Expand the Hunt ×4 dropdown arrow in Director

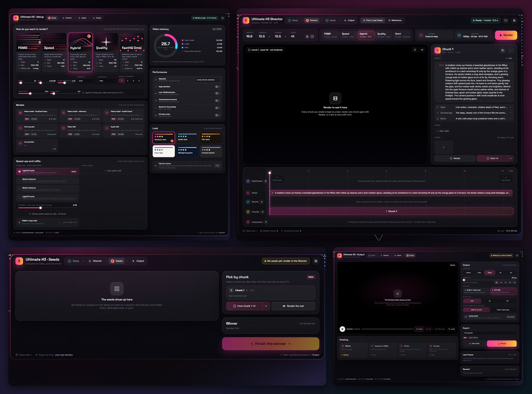click(x=511, y=158)
